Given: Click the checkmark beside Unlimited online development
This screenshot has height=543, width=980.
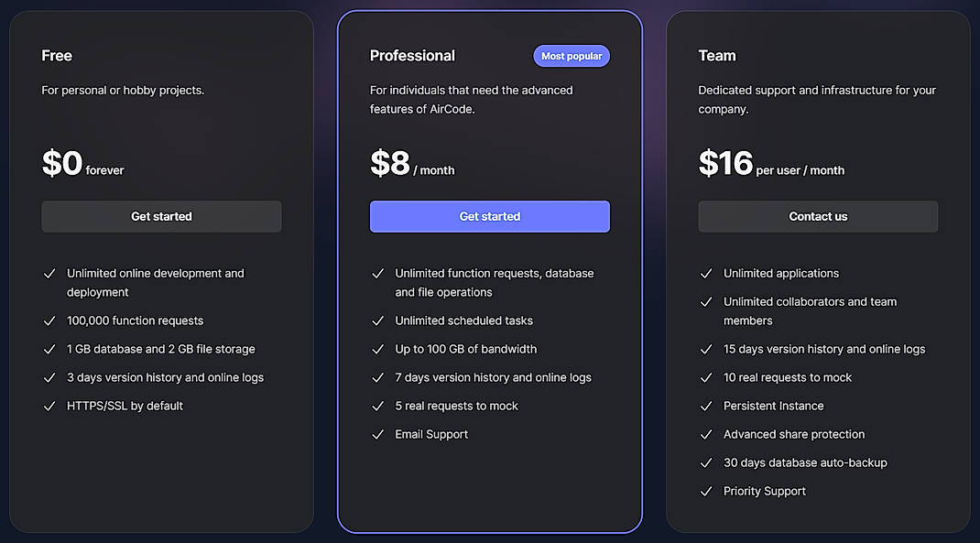Looking at the screenshot, I should pos(50,273).
